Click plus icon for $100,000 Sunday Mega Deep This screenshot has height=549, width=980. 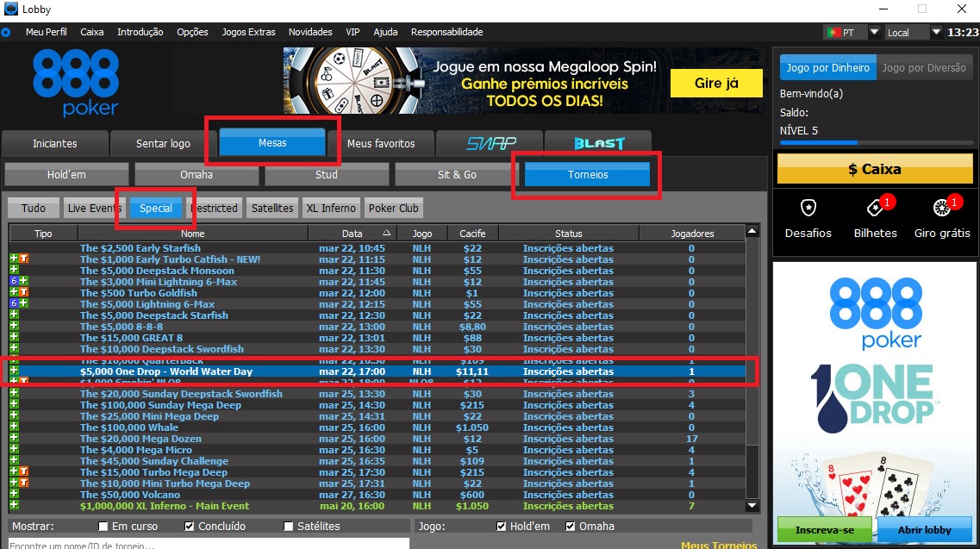[14, 404]
